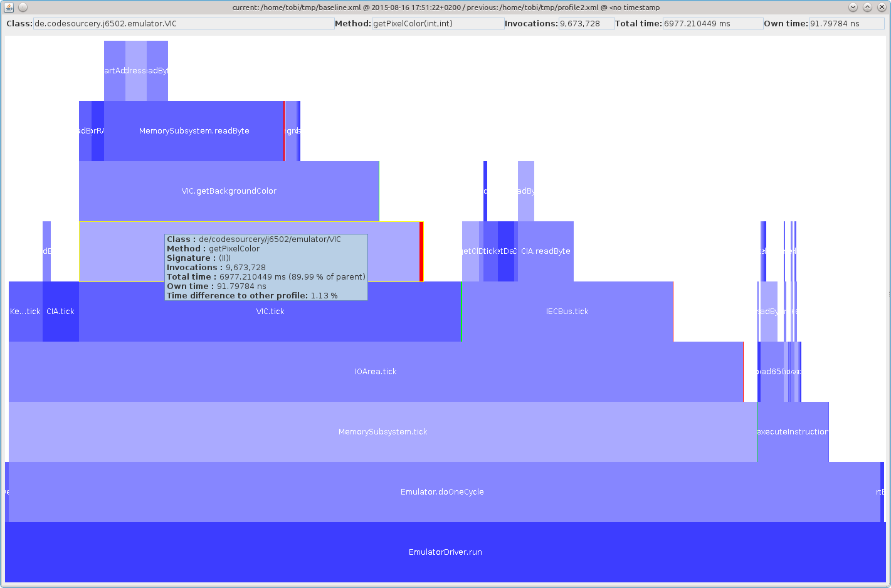
Task: Open the Java window menu icon
Action: click(x=9, y=8)
